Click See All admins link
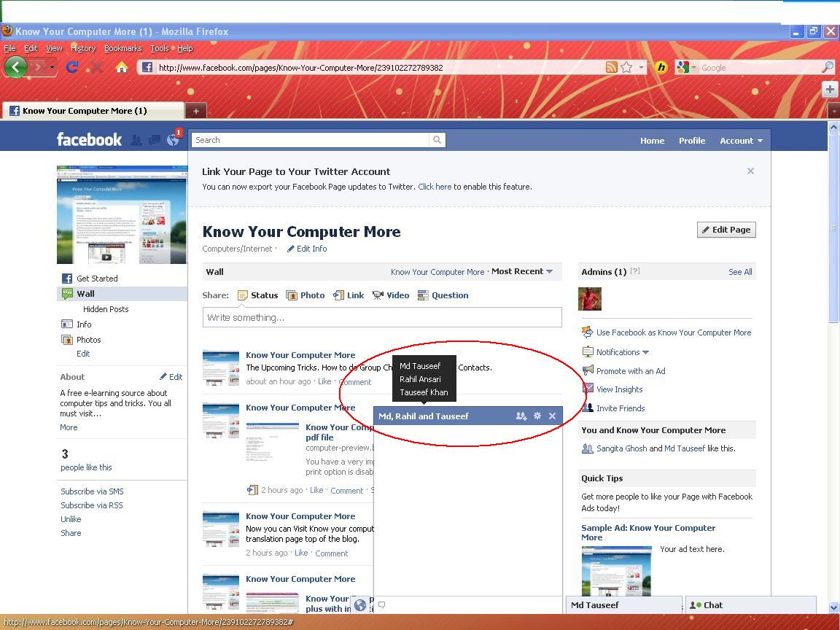 point(740,272)
